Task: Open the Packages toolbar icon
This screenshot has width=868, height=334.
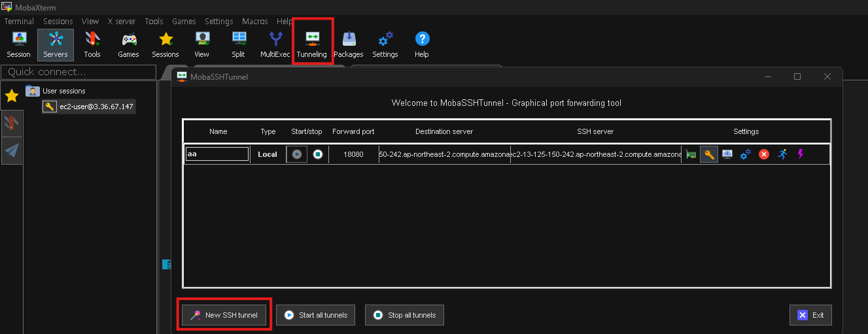Action: [x=349, y=43]
